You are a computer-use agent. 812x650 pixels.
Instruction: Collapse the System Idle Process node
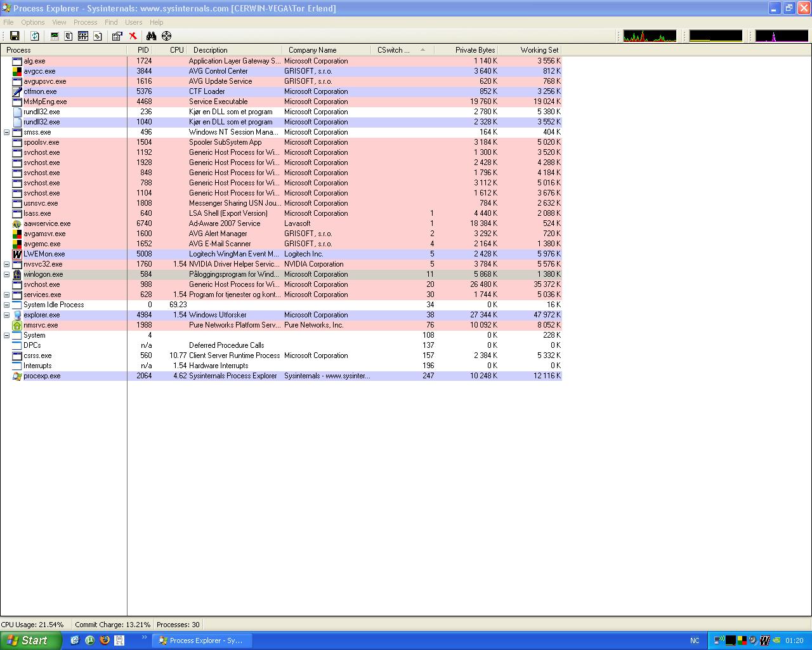[x=6, y=305]
